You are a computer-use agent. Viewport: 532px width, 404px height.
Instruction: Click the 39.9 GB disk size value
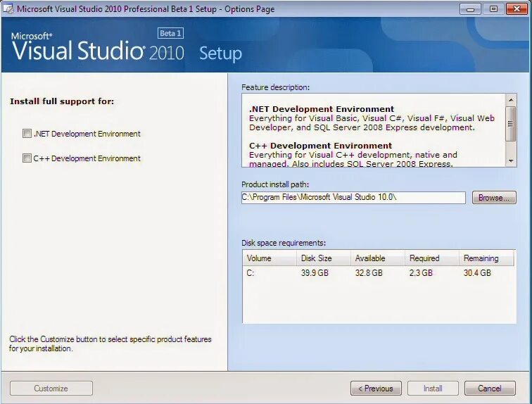[315, 272]
